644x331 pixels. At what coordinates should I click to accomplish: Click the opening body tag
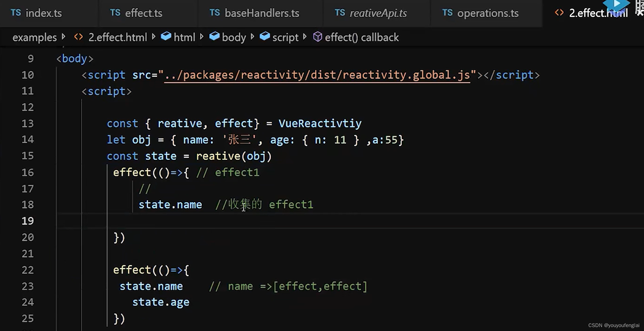[75, 59]
